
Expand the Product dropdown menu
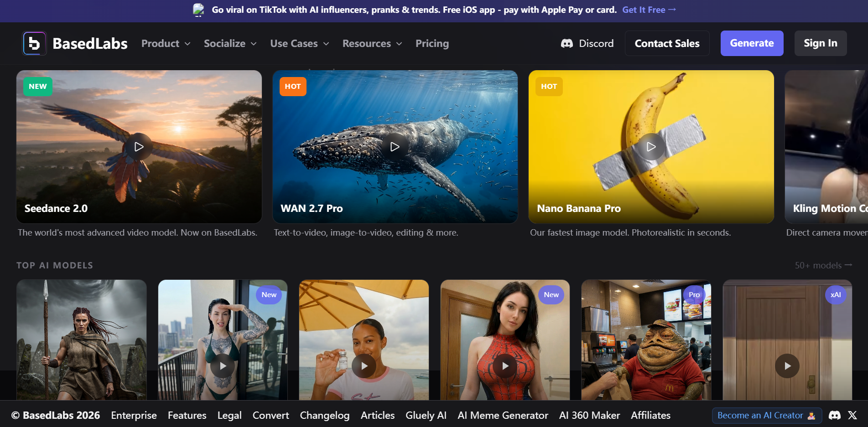pos(166,43)
